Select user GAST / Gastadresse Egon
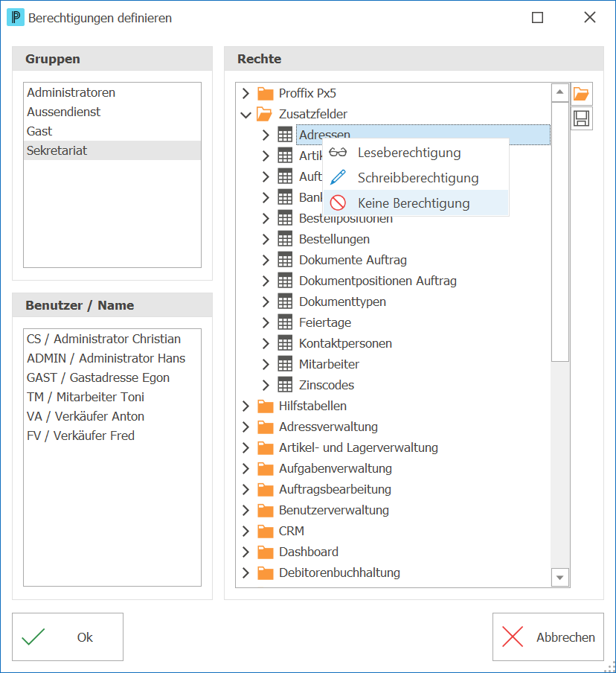Image resolution: width=616 pixels, height=673 pixels. coord(112,377)
